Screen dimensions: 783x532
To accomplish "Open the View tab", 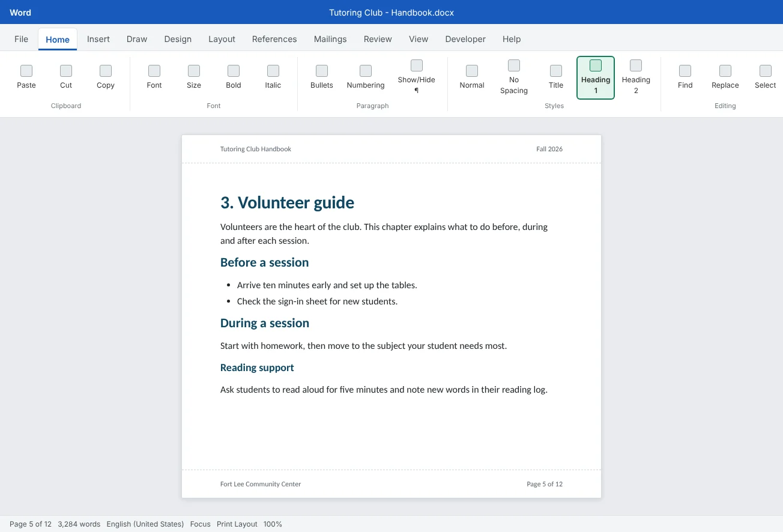I will point(419,39).
